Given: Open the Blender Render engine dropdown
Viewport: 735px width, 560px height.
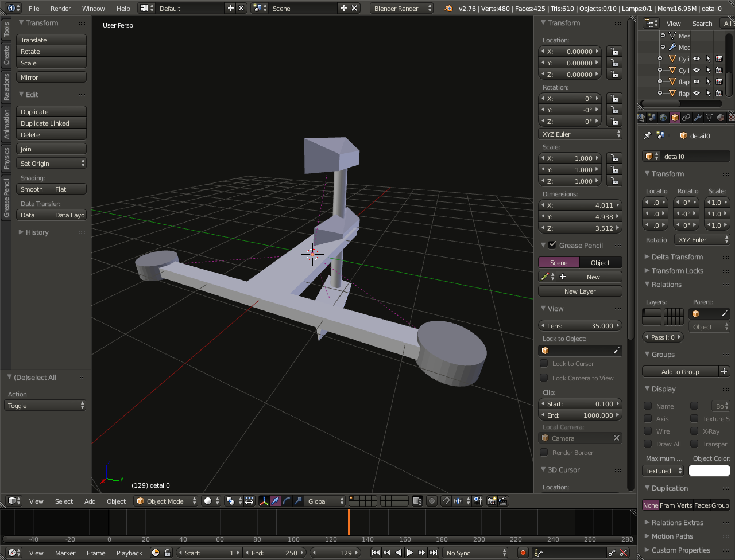Looking at the screenshot, I should (x=401, y=8).
